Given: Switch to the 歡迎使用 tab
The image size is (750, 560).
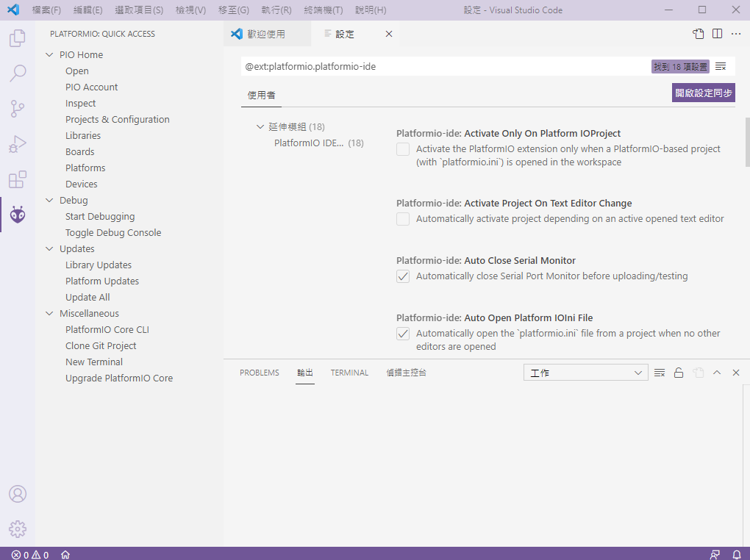Looking at the screenshot, I should pos(267,34).
